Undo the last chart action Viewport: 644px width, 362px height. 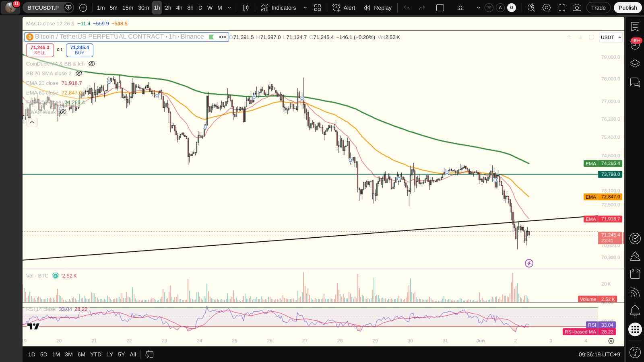click(407, 8)
